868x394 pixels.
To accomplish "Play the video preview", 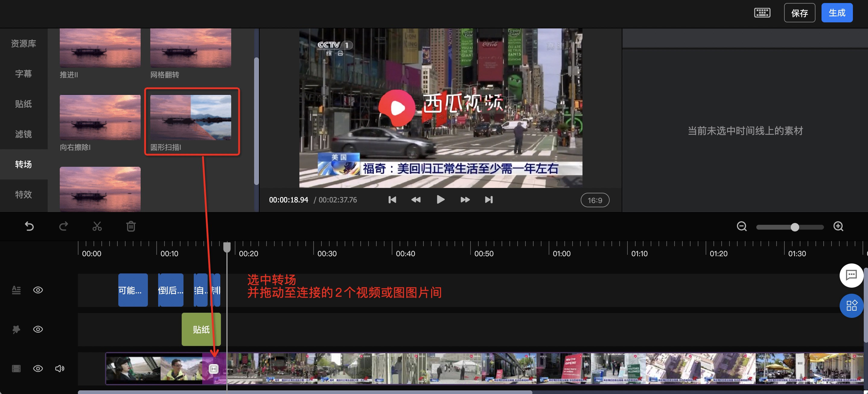I will point(440,200).
